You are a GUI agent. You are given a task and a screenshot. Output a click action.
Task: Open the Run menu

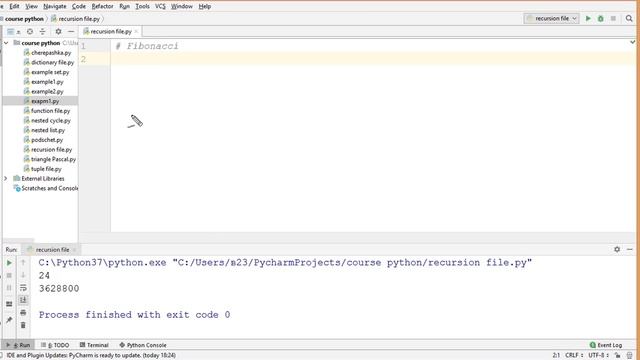click(124, 6)
